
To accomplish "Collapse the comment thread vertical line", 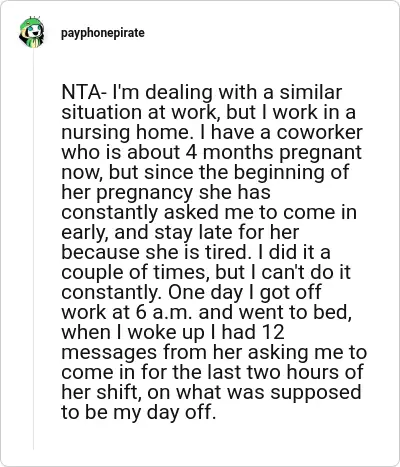I will [x=33, y=248].
